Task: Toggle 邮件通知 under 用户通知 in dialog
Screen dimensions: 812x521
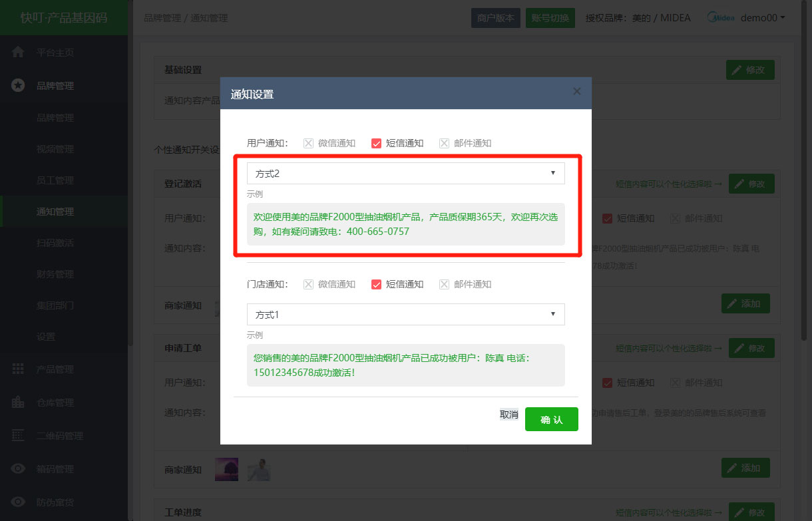Action: click(445, 143)
